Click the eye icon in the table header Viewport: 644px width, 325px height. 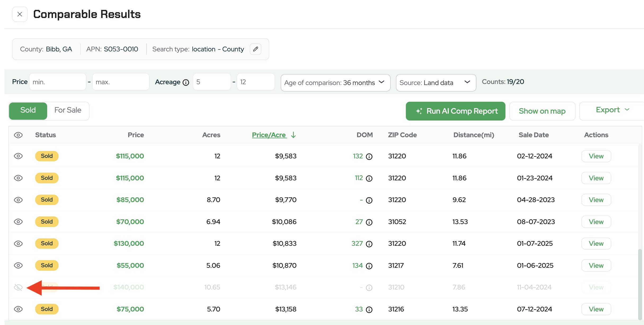click(x=18, y=135)
